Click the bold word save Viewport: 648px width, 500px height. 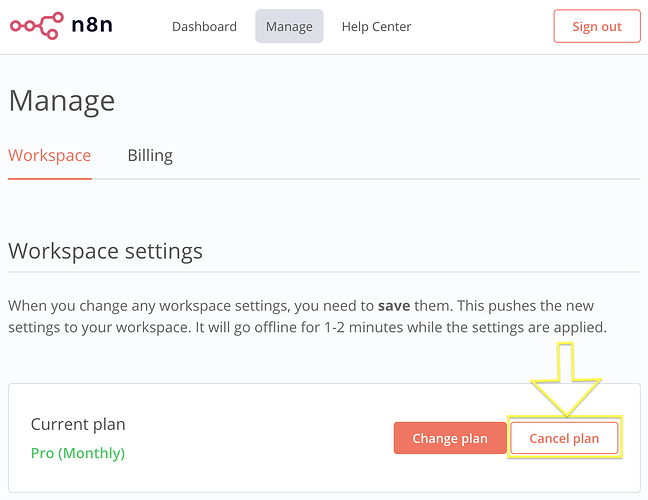394,306
